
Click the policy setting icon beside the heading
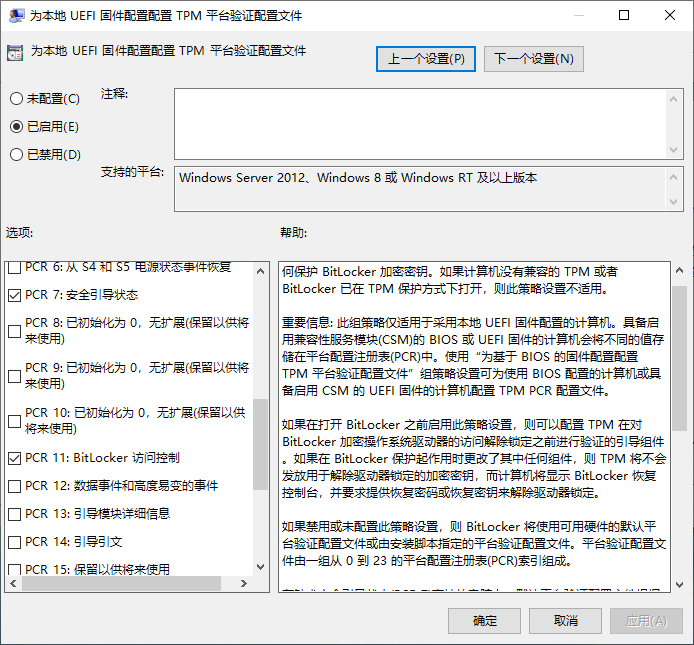point(15,53)
